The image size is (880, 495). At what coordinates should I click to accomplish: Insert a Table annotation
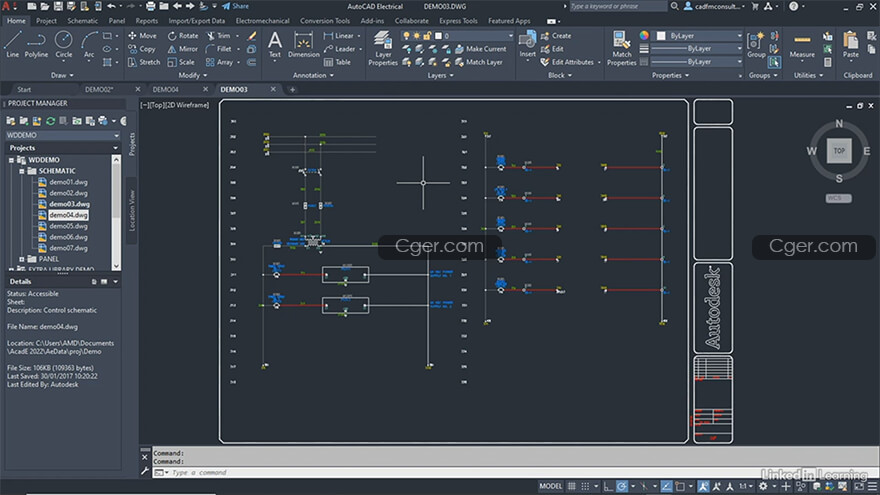(x=337, y=62)
